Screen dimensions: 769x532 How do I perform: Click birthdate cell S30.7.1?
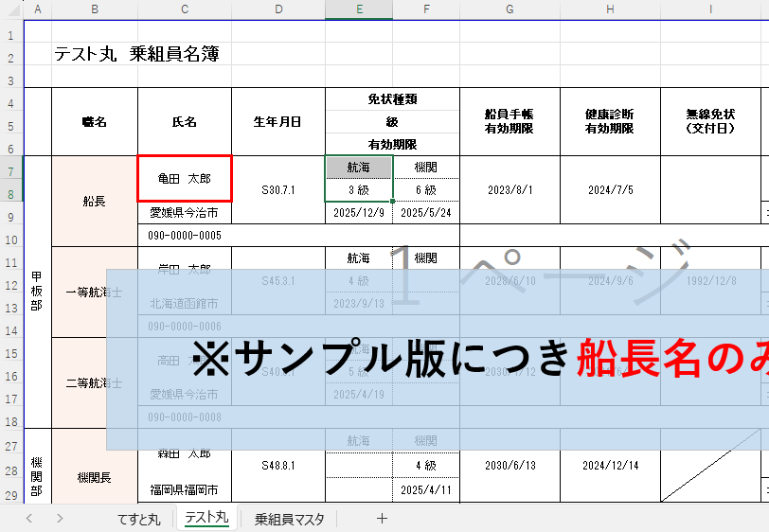278,189
